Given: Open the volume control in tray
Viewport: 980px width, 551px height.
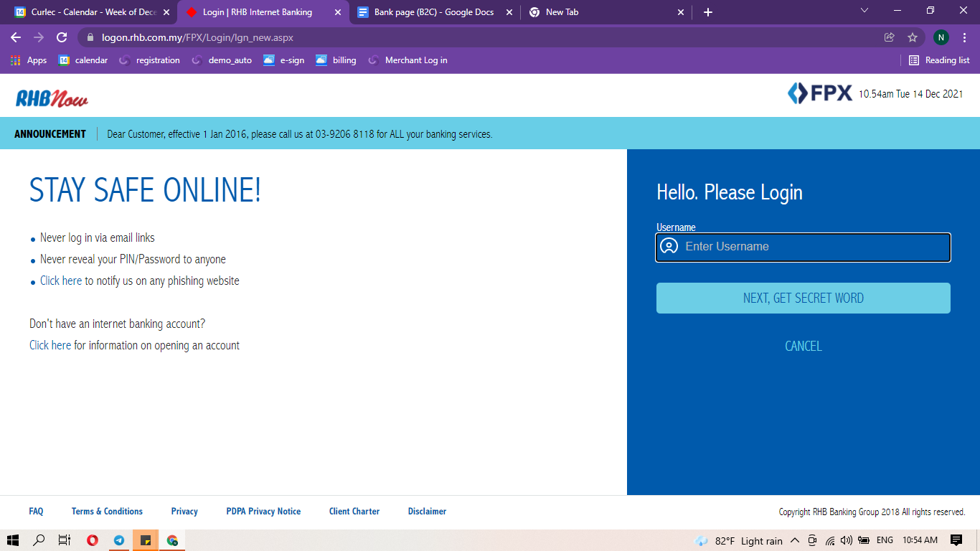Looking at the screenshot, I should coord(847,540).
